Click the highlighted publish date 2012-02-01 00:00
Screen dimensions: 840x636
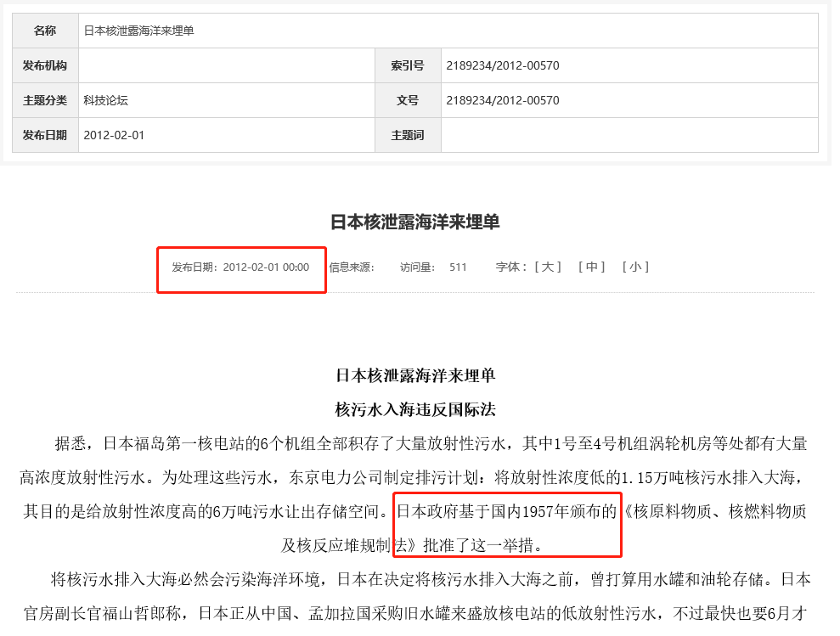(x=240, y=266)
